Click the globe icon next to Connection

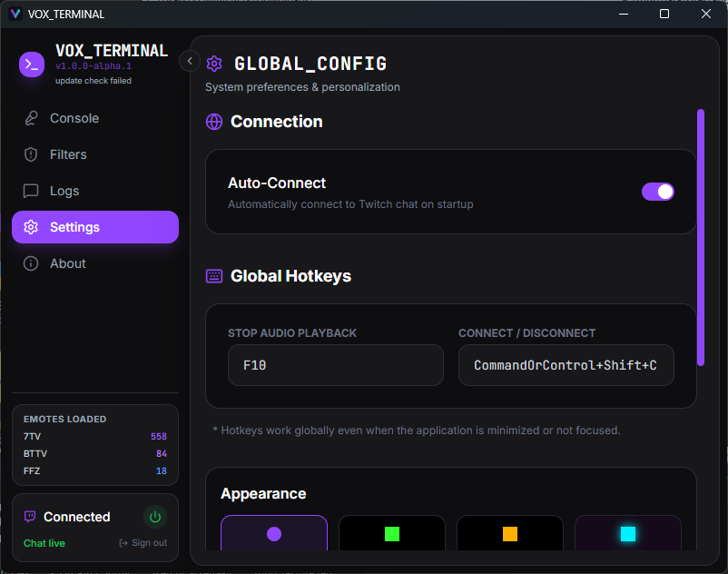pos(214,122)
